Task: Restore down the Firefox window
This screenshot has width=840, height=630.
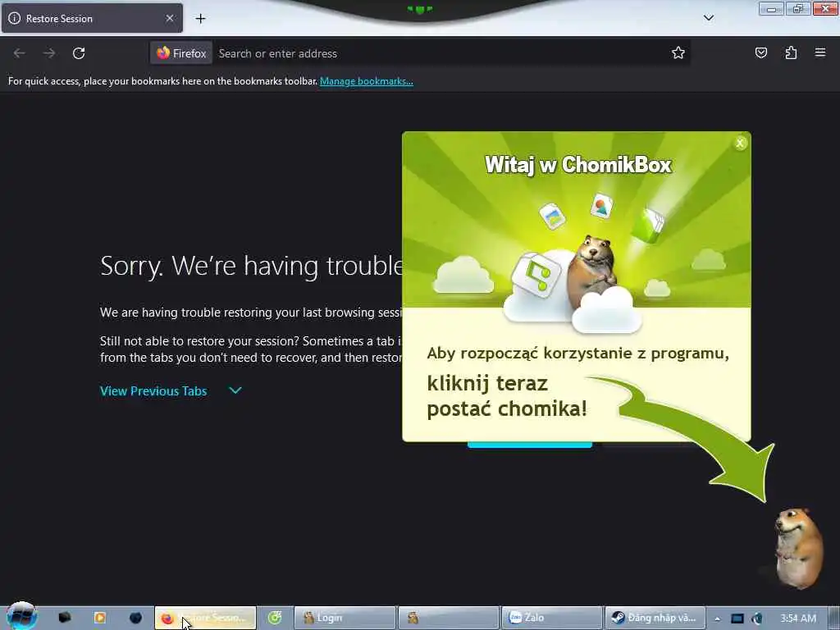Action: click(x=798, y=9)
